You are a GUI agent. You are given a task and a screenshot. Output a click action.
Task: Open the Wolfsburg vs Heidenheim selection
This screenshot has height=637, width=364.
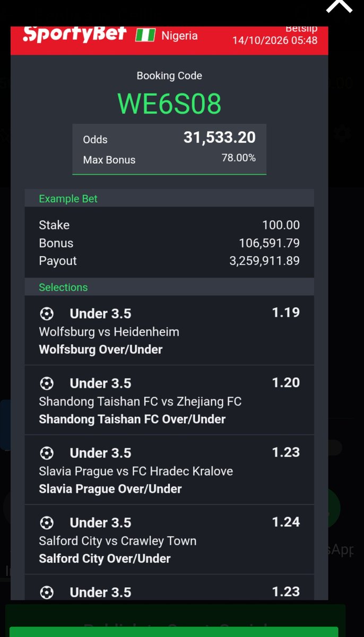(169, 331)
